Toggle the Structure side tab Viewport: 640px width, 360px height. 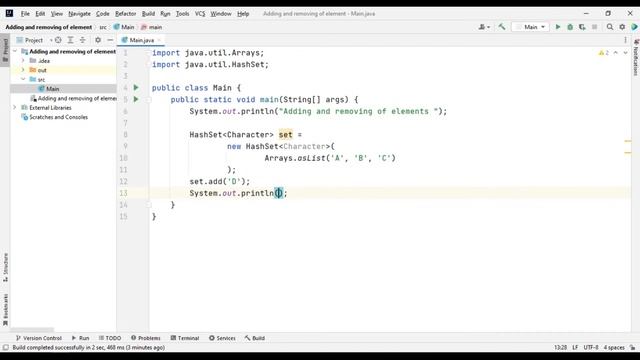pyautogui.click(x=5, y=267)
